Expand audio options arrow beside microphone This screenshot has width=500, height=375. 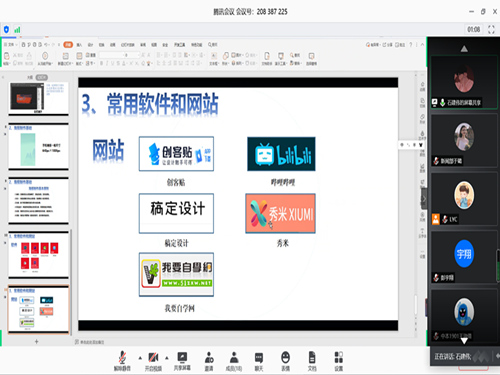click(x=140, y=358)
